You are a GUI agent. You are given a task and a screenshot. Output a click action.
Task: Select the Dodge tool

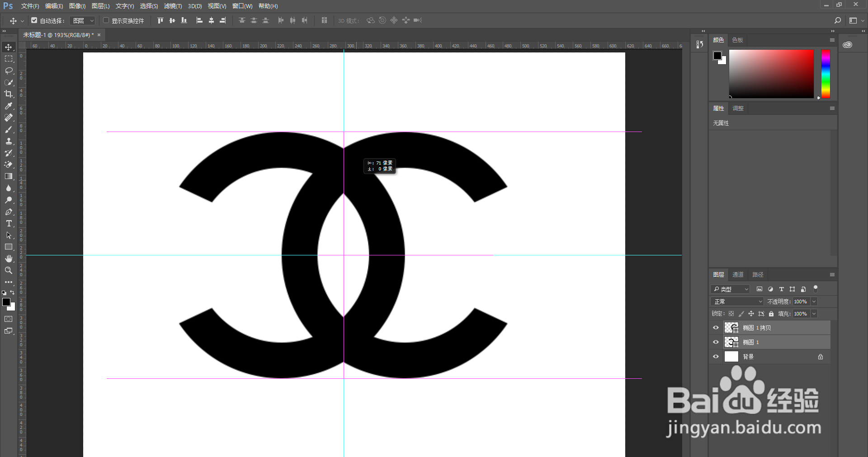pyautogui.click(x=9, y=200)
